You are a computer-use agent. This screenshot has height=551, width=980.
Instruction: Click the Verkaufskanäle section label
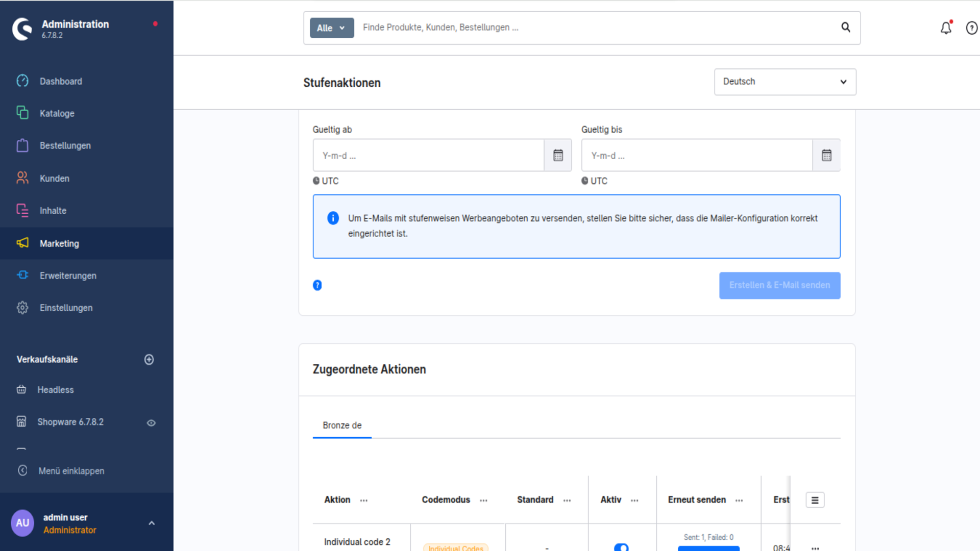(47, 360)
